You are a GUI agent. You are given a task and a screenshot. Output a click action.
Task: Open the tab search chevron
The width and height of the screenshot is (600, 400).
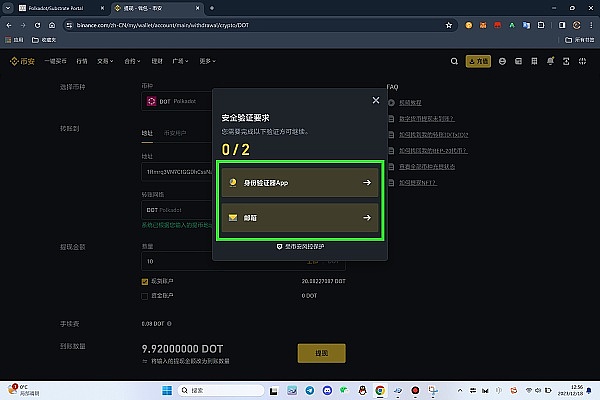point(8,8)
